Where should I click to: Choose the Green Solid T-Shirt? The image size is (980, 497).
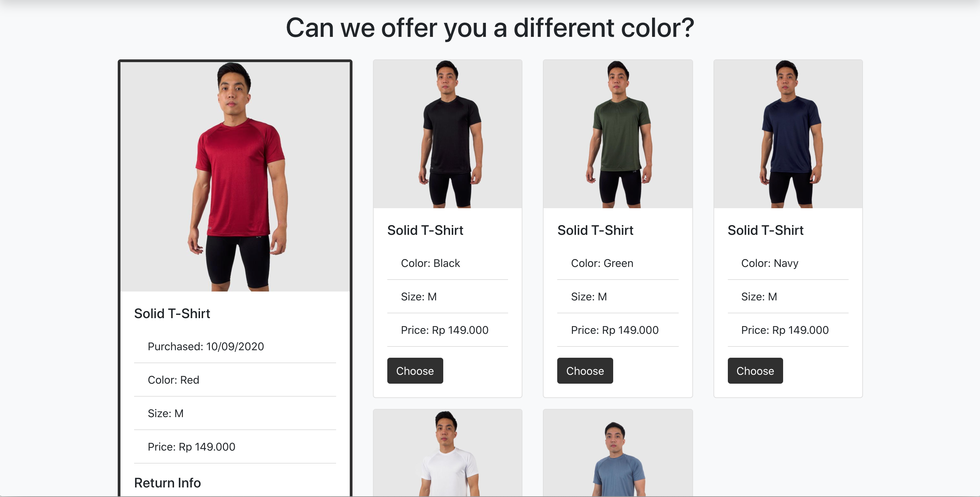point(585,371)
